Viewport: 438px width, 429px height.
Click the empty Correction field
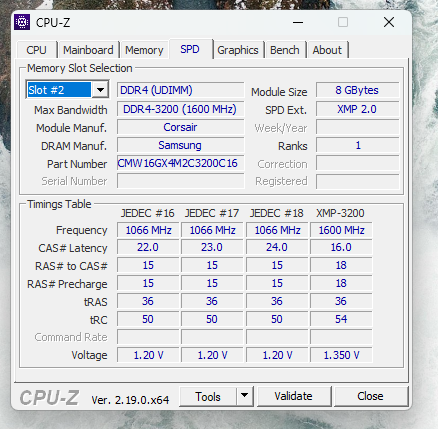(x=357, y=163)
